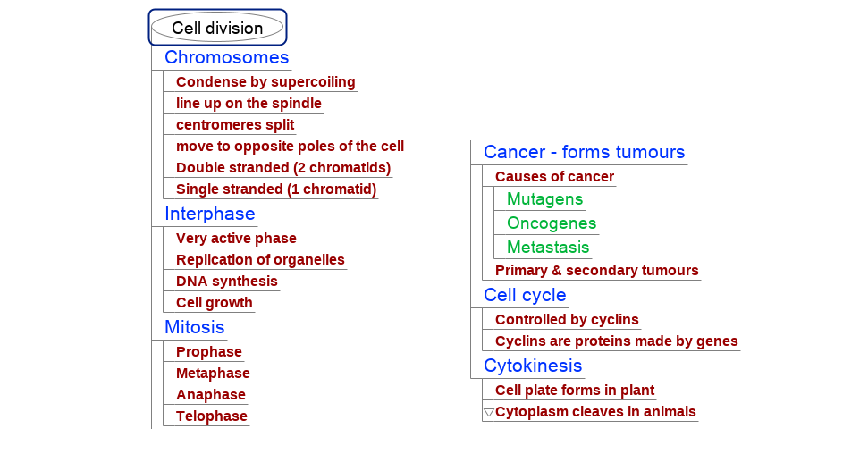Click Double stranded (2 chromatids) node
This screenshot has height=454, width=868.
(x=283, y=168)
